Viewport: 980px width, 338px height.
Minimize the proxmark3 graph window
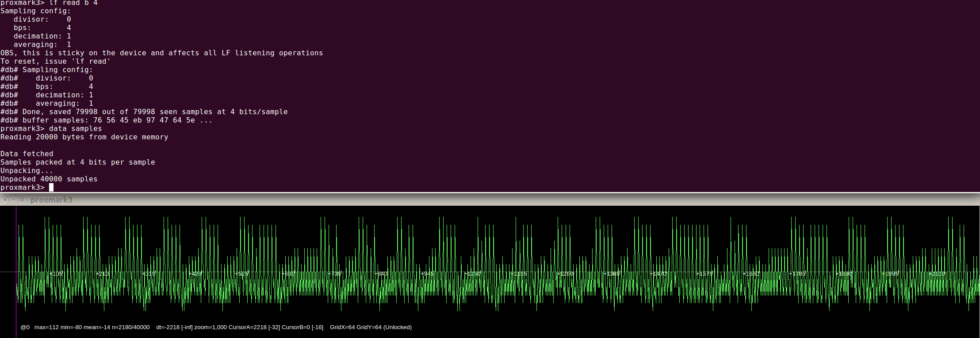pos(13,200)
